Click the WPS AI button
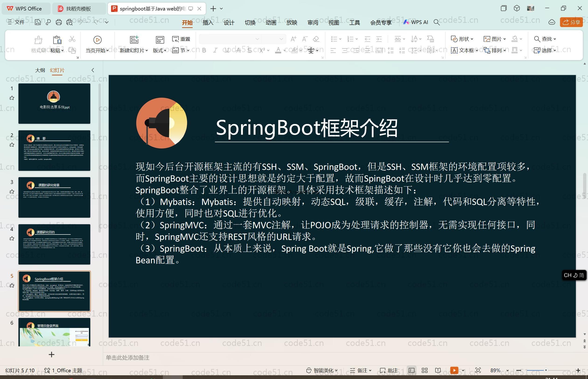Screen dimensions: 588x379 pyautogui.click(x=416, y=22)
